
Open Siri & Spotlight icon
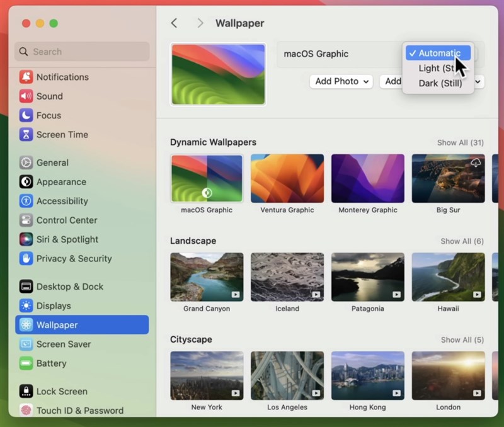click(26, 239)
